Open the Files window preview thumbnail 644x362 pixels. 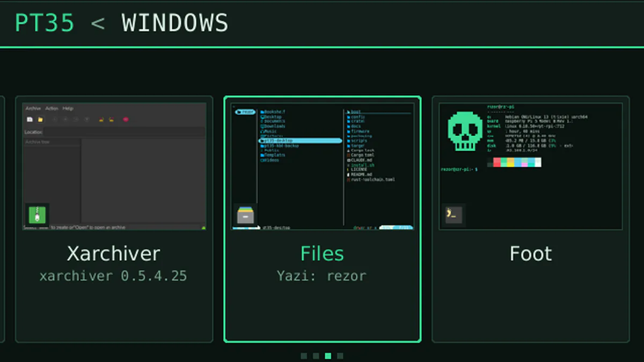(323, 166)
